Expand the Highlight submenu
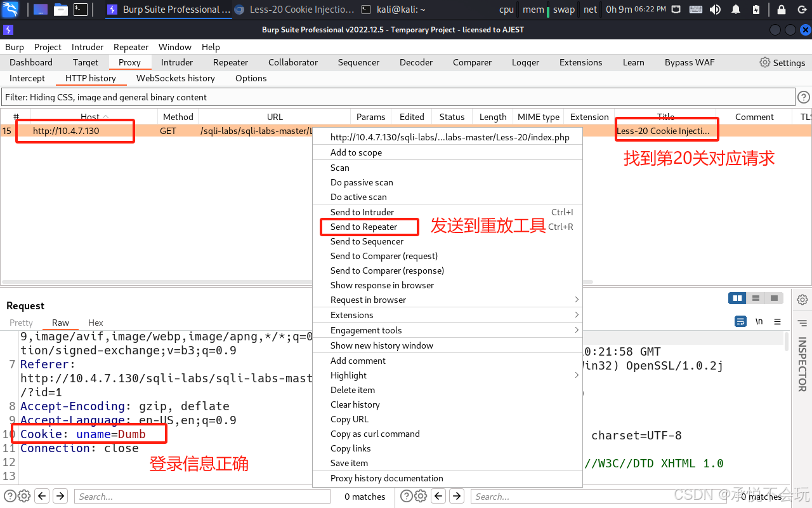This screenshot has width=812, height=508. click(447, 375)
